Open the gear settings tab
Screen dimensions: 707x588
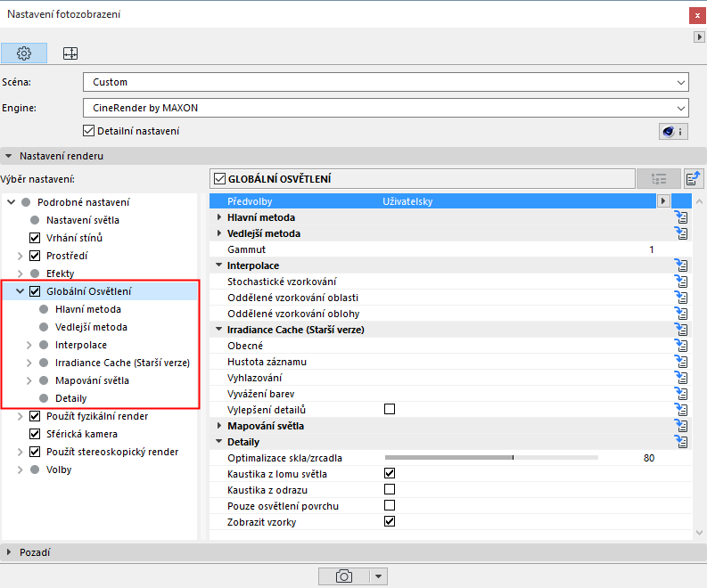tap(24, 53)
